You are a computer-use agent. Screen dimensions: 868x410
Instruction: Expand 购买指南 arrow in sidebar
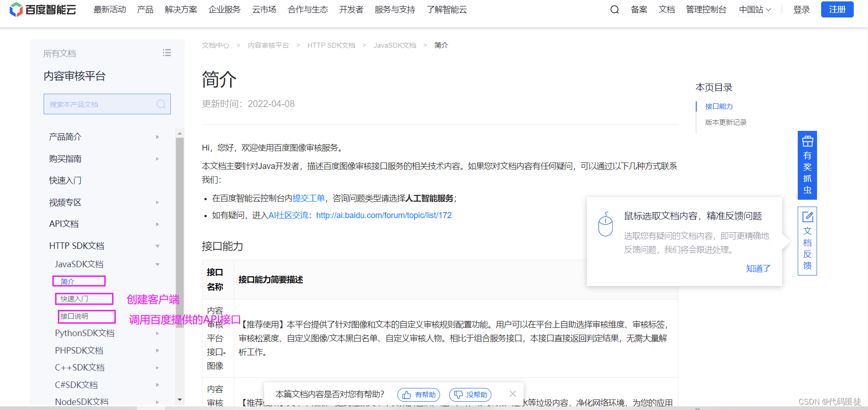point(158,159)
